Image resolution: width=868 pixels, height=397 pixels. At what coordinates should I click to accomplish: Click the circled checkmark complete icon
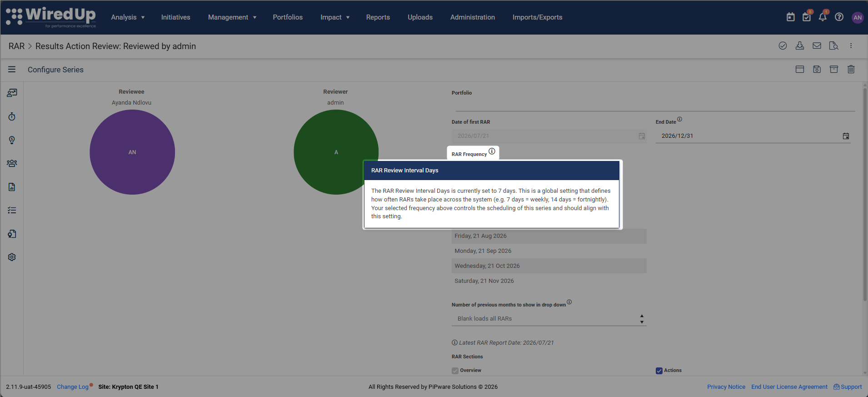pyautogui.click(x=783, y=46)
